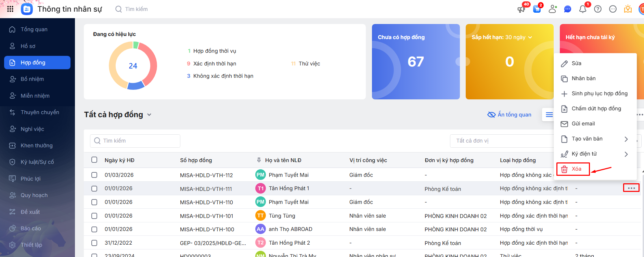
Task: Tick the select-all checkbox in table header
Action: coord(94,160)
